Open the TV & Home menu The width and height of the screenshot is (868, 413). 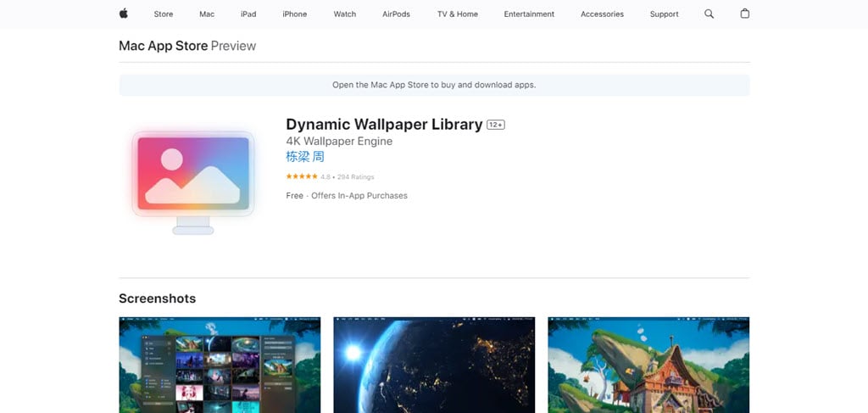(x=458, y=14)
